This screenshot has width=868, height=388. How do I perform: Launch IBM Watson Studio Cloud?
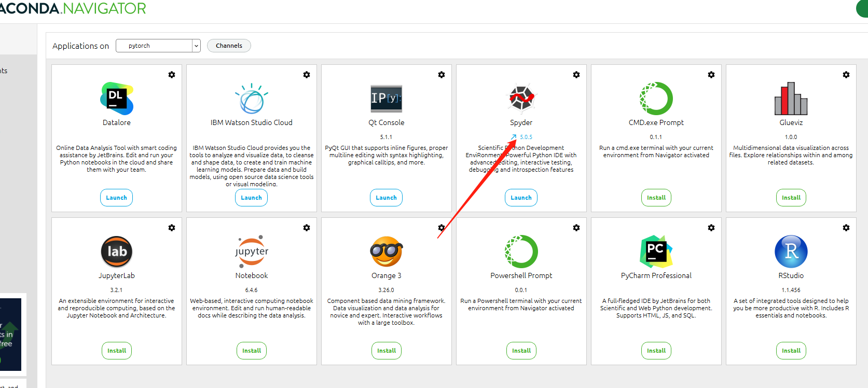tap(251, 198)
